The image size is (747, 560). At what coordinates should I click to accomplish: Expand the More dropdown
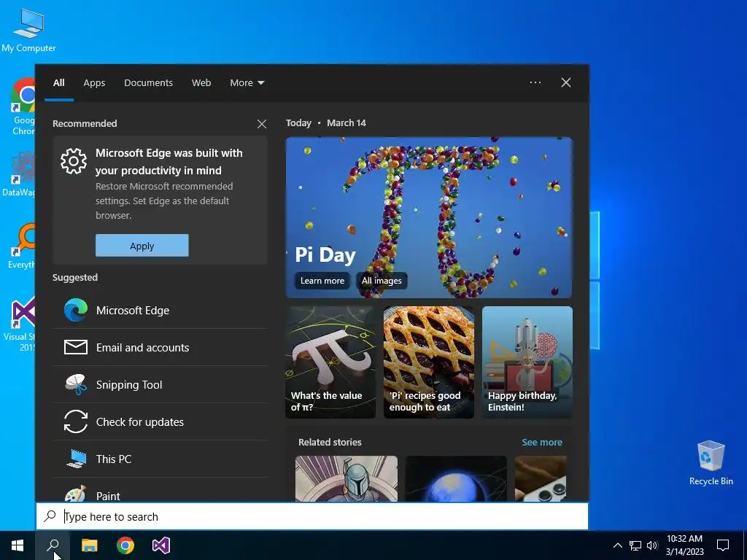(x=247, y=83)
